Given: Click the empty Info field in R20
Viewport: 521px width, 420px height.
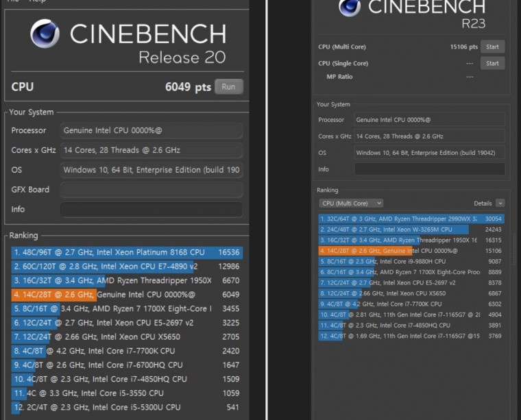Looking at the screenshot, I should (x=152, y=210).
